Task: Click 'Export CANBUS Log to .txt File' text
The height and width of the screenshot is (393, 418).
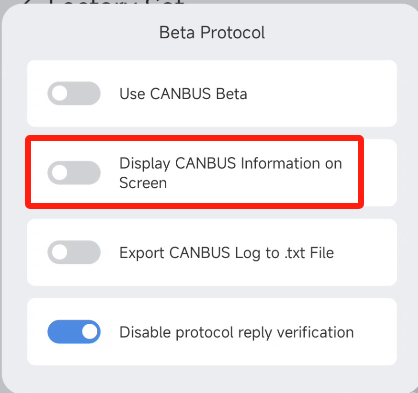Action: tap(227, 253)
